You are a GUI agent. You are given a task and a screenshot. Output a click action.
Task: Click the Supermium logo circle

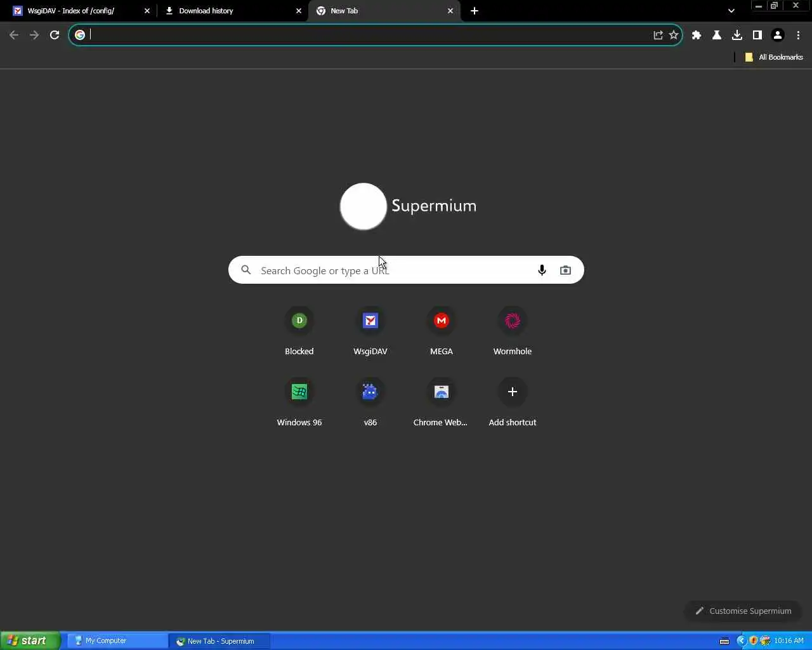pos(363,206)
